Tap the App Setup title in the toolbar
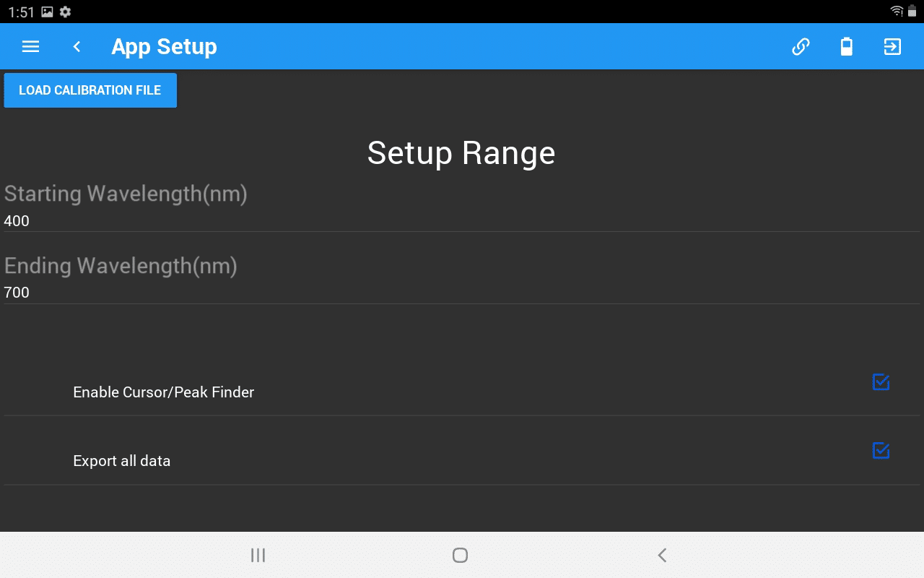 coord(164,46)
